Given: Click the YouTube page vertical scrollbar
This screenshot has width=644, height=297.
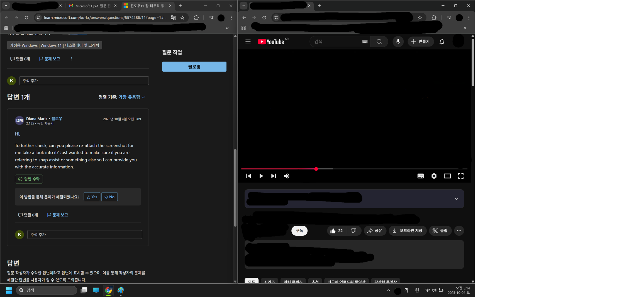Looking at the screenshot, I should point(473,62).
